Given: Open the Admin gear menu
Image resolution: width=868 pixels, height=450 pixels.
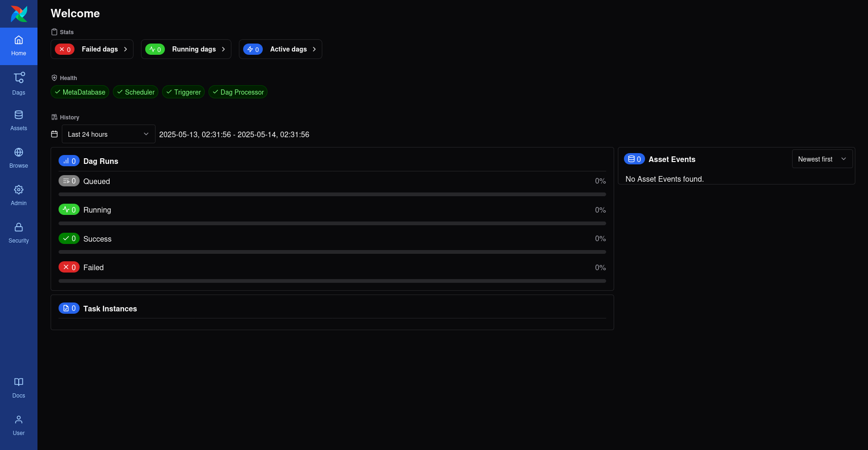Looking at the screenshot, I should tap(19, 196).
